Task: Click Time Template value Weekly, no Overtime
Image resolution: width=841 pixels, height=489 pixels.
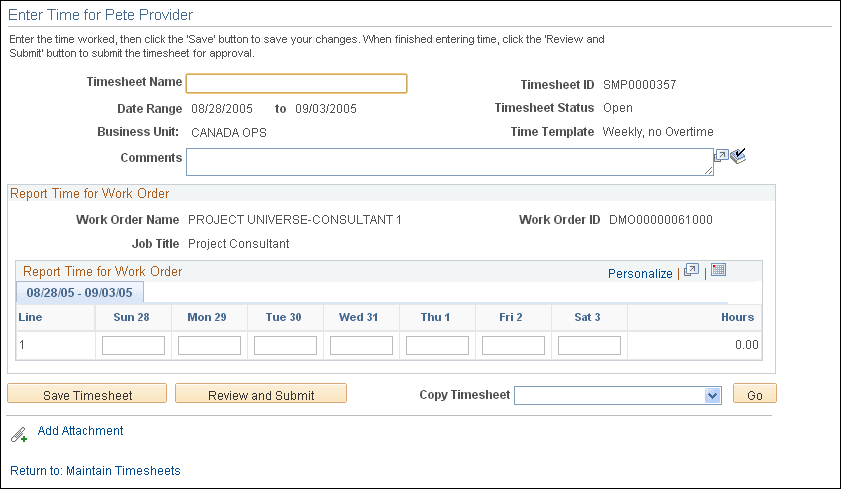Action: point(658,132)
